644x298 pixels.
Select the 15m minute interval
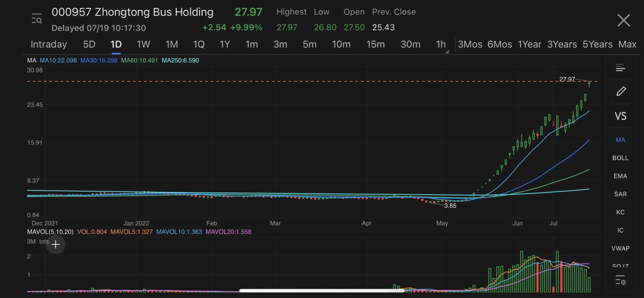pyautogui.click(x=375, y=44)
